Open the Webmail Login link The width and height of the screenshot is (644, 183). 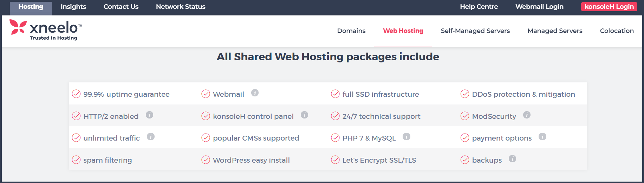click(x=539, y=7)
